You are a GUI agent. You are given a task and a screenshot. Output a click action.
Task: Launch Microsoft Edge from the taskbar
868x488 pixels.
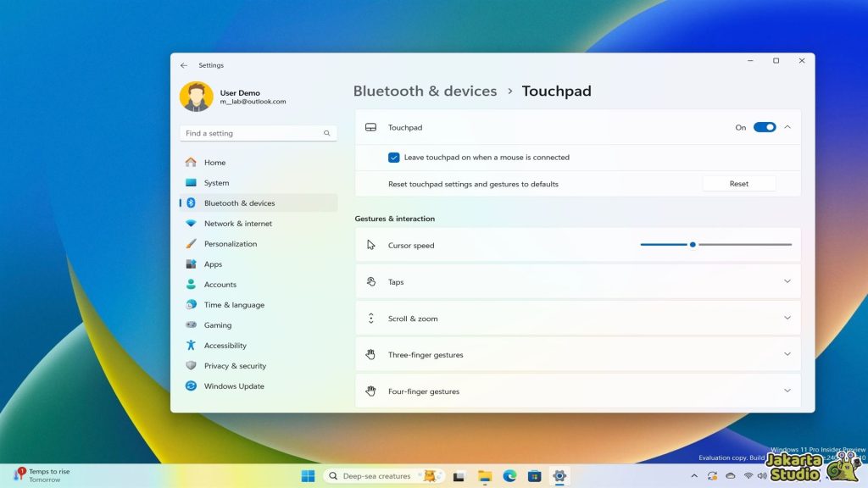pyautogui.click(x=509, y=475)
